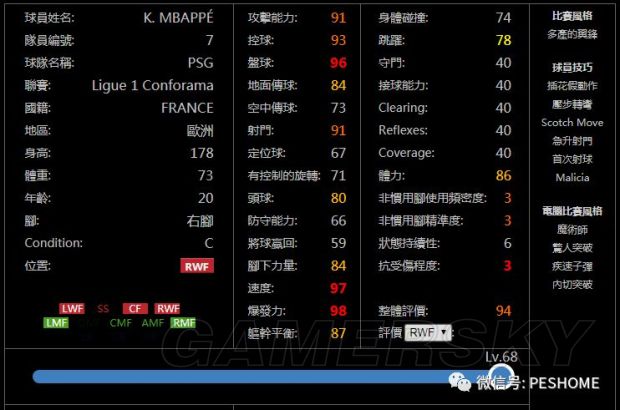Image resolution: width=620 pixels, height=410 pixels.
Task: Click the RWF badge in the position map
Action: [x=167, y=308]
